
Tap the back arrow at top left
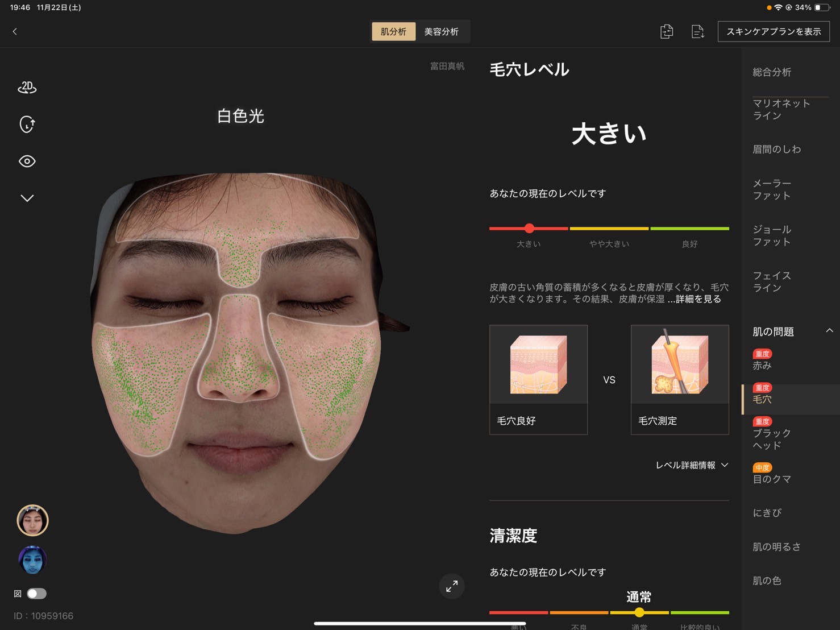point(14,31)
